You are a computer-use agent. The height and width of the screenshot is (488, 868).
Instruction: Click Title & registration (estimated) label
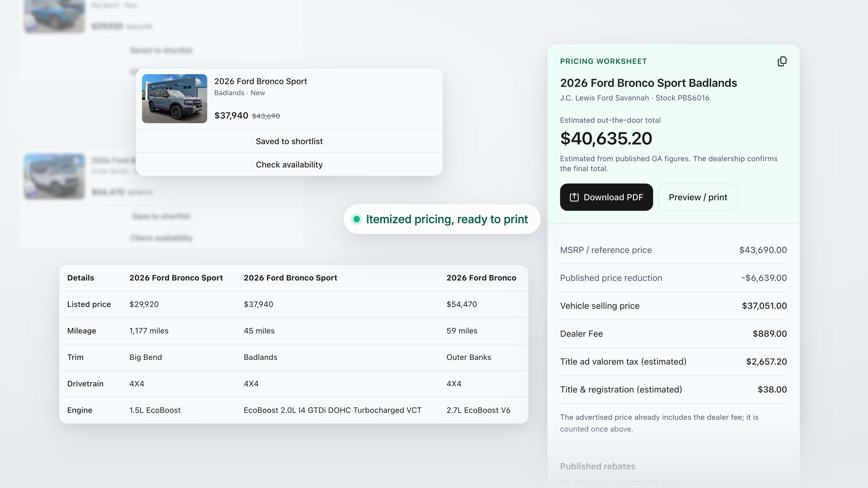pos(621,390)
